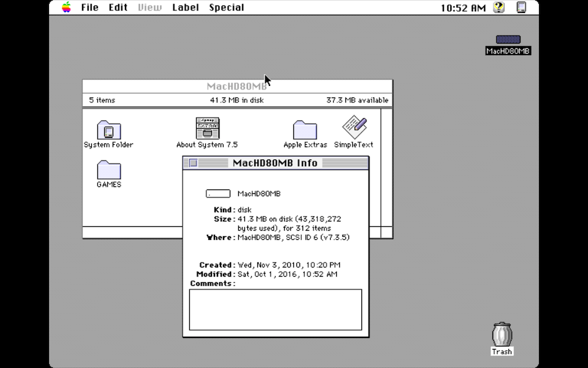Open the Edit menu
The width and height of the screenshot is (588, 368).
[118, 7]
